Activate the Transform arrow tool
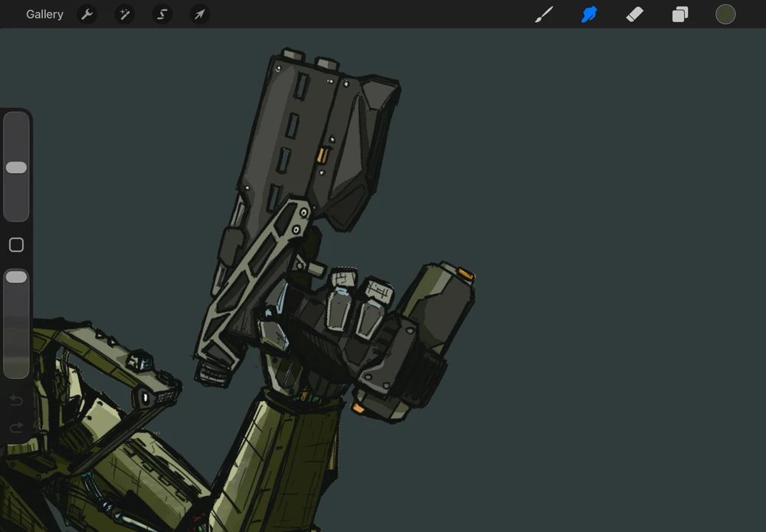Screen dimensions: 766x532 (x=199, y=15)
